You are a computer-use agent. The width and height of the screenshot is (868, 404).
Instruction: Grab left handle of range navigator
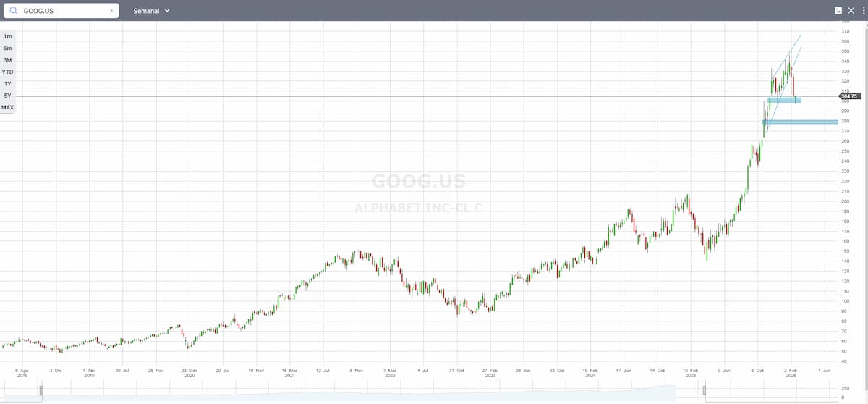(41, 391)
